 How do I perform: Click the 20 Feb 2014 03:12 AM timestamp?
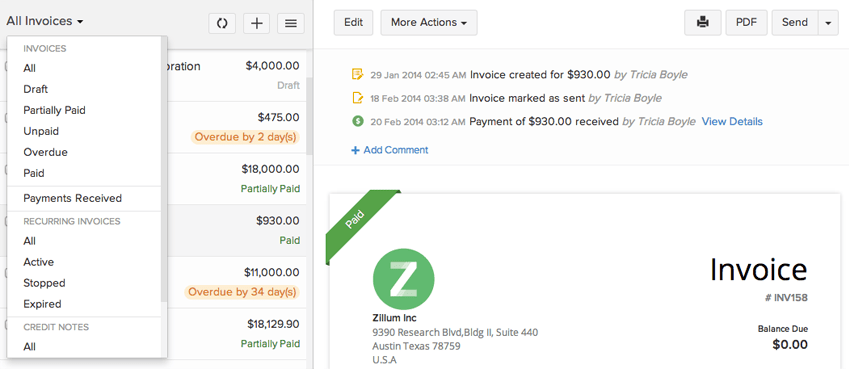point(417,122)
